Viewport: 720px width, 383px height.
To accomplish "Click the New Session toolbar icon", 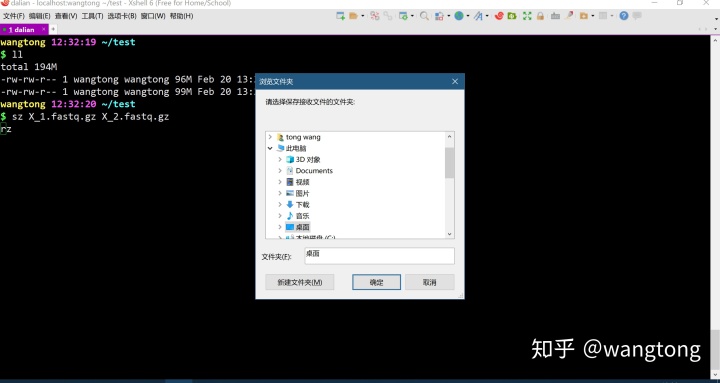I will pos(340,16).
